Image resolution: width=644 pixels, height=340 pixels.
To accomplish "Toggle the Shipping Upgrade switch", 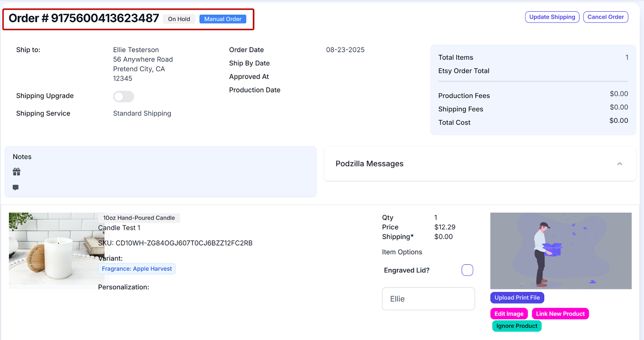I will tap(124, 97).
